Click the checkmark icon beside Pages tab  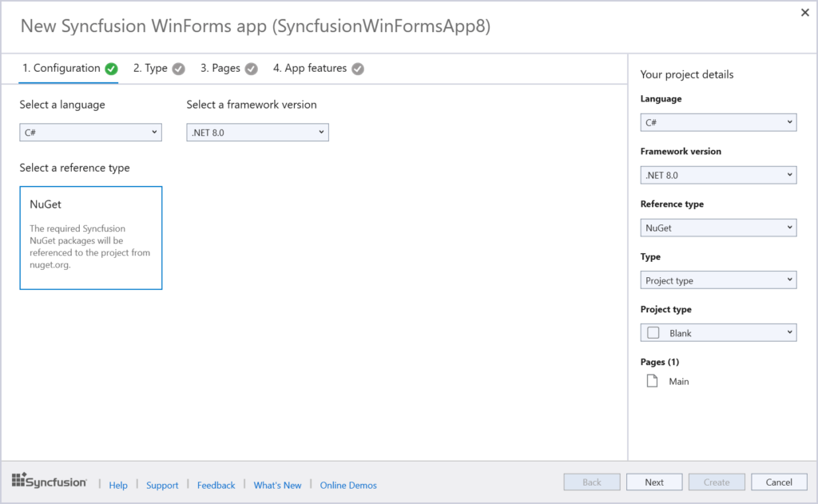tap(250, 69)
